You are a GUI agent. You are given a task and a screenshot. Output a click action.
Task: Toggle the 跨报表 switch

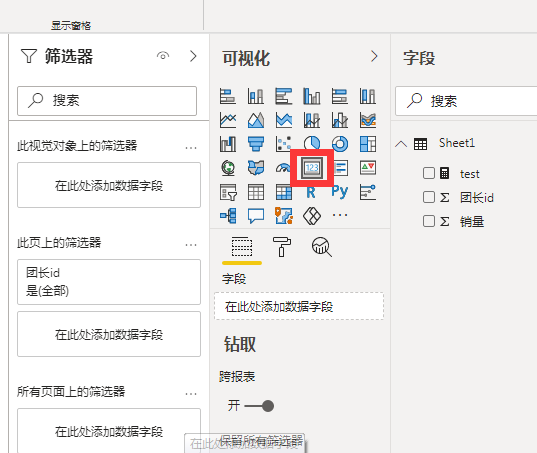tap(259, 406)
